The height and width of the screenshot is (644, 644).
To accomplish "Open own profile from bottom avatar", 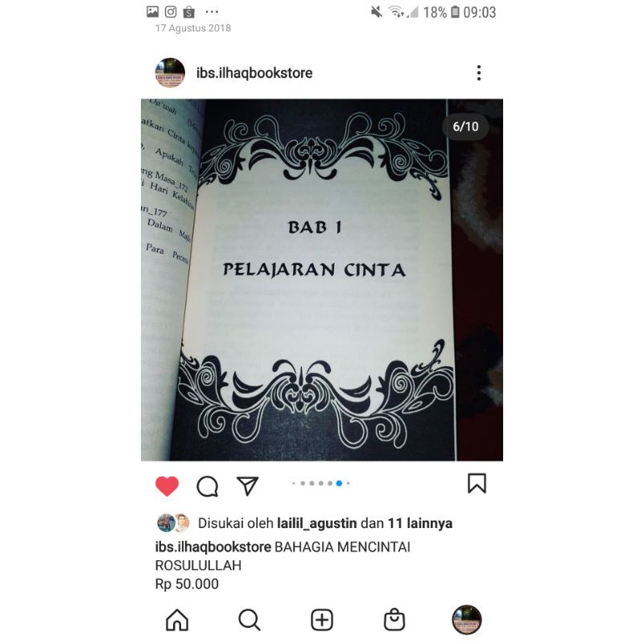I will (x=467, y=620).
